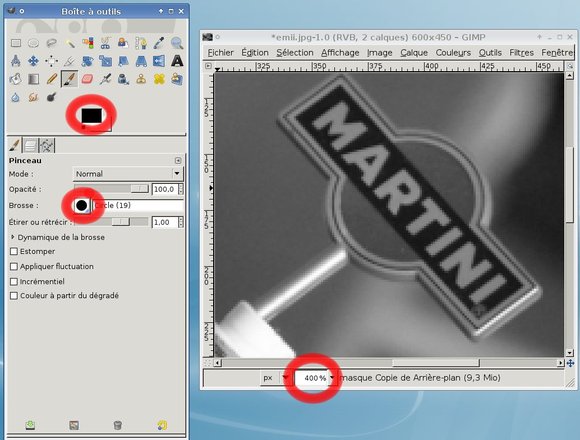Open the px unit dropdown
Image resolution: width=580 pixels, height=440 pixels.
point(275,378)
